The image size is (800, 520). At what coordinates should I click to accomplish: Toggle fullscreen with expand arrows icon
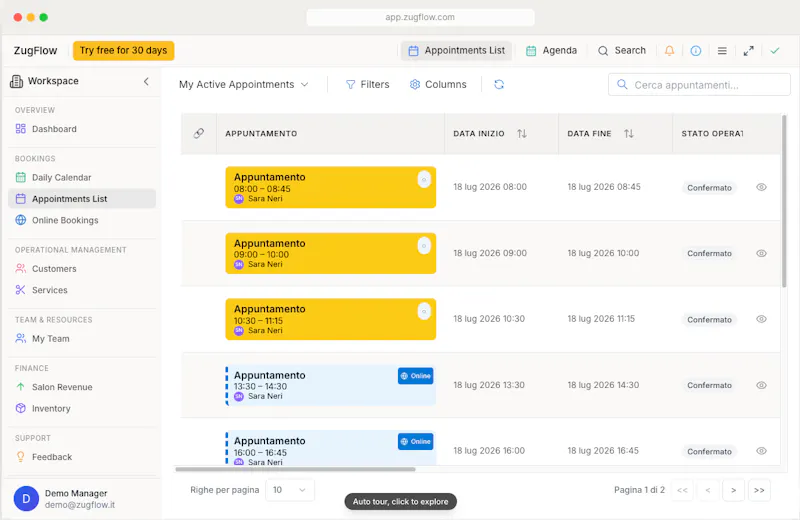click(748, 51)
